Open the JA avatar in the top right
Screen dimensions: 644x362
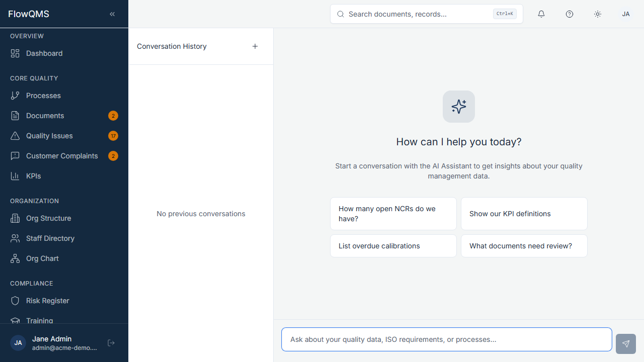[x=626, y=14]
